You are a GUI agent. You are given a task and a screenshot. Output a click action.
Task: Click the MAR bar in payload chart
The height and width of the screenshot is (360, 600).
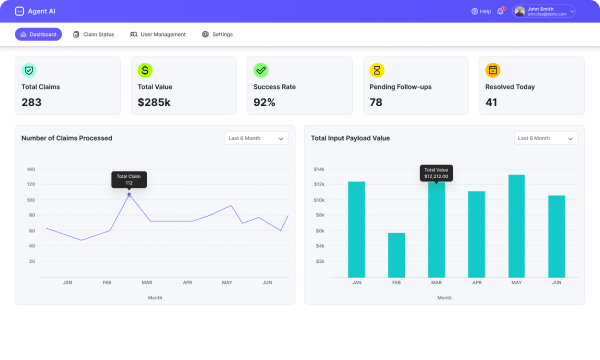pos(436,230)
